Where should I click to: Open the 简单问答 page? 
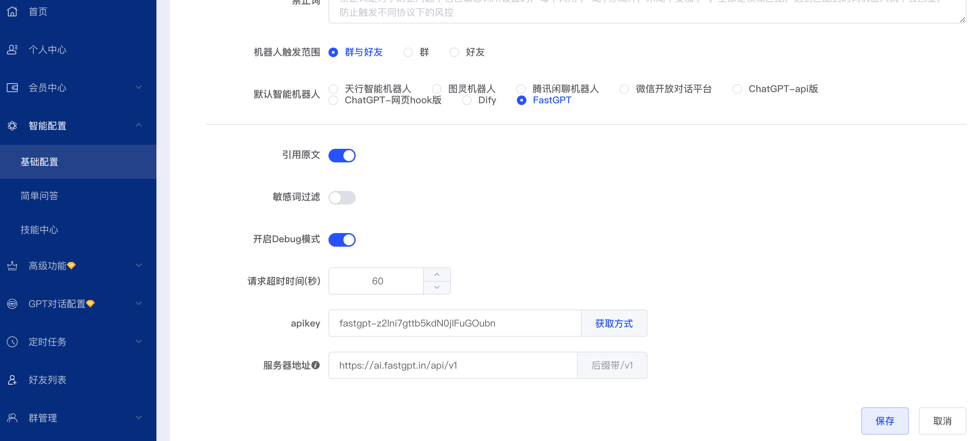click(39, 195)
